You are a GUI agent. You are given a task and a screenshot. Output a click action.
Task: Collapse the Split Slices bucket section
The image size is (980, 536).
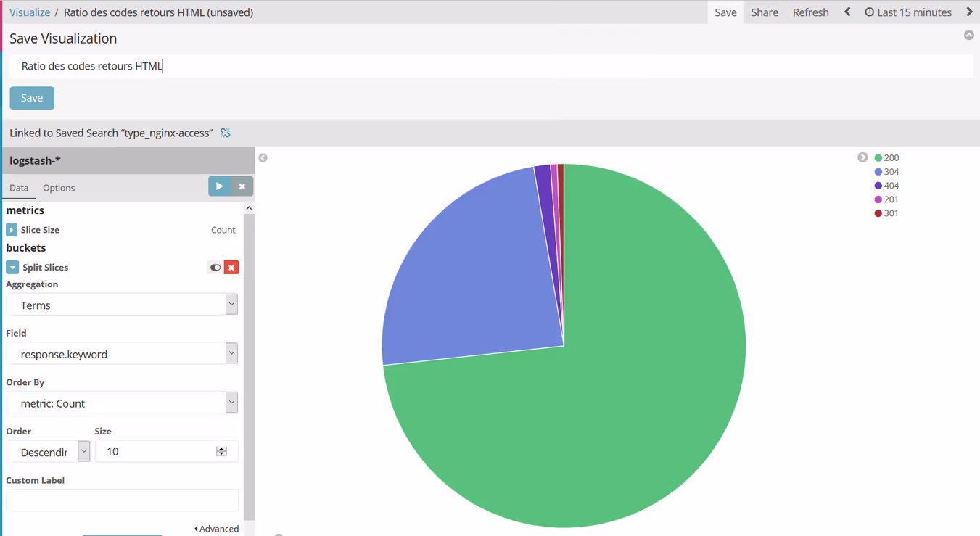pos(12,268)
